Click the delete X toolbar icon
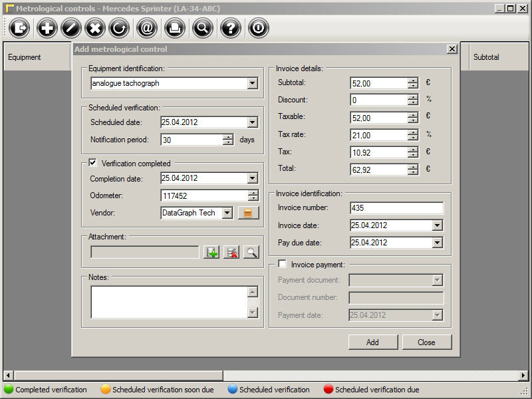 95,28
